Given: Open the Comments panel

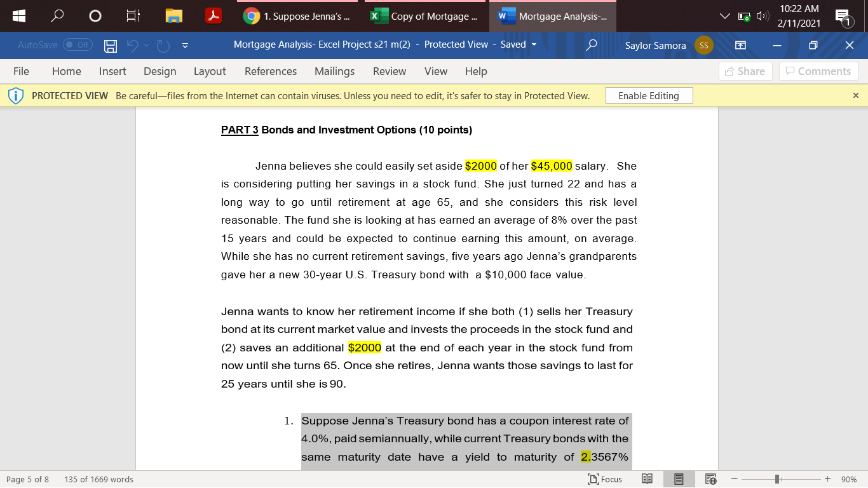Looking at the screenshot, I should point(818,71).
